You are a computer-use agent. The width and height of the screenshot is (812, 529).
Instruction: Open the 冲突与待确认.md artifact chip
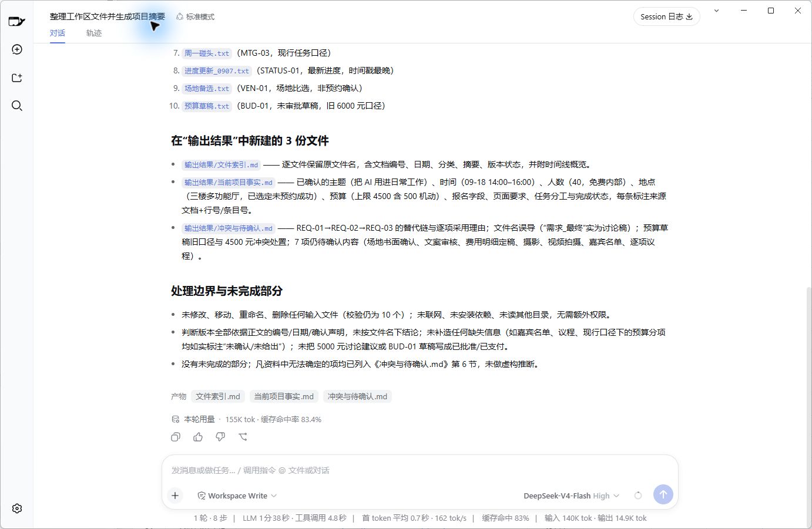[x=357, y=396]
